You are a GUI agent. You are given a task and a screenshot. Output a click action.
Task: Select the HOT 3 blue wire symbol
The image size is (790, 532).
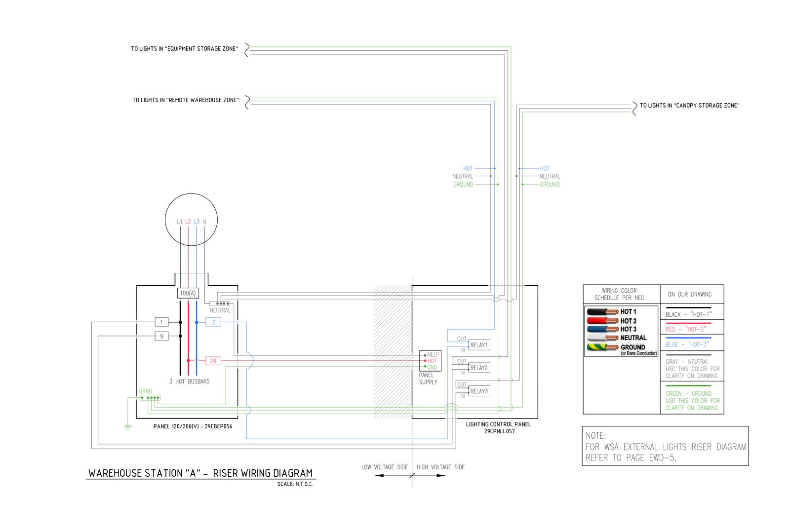coord(601,329)
